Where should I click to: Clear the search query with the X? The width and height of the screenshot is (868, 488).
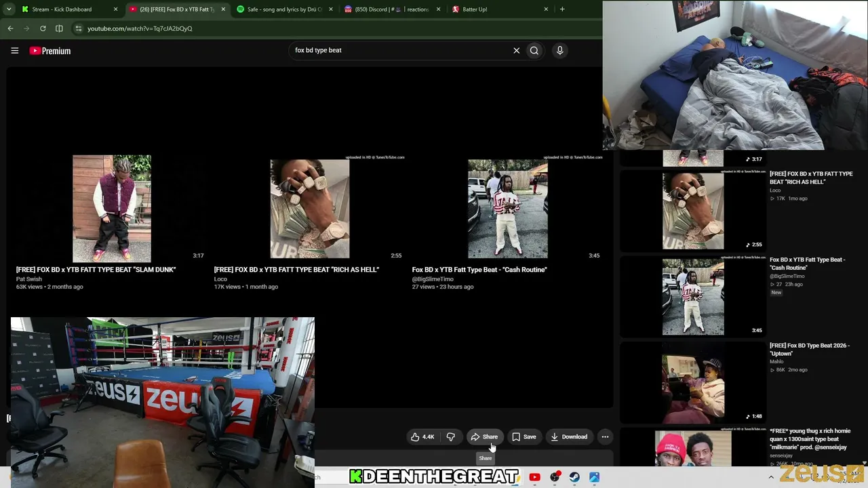[x=516, y=50]
